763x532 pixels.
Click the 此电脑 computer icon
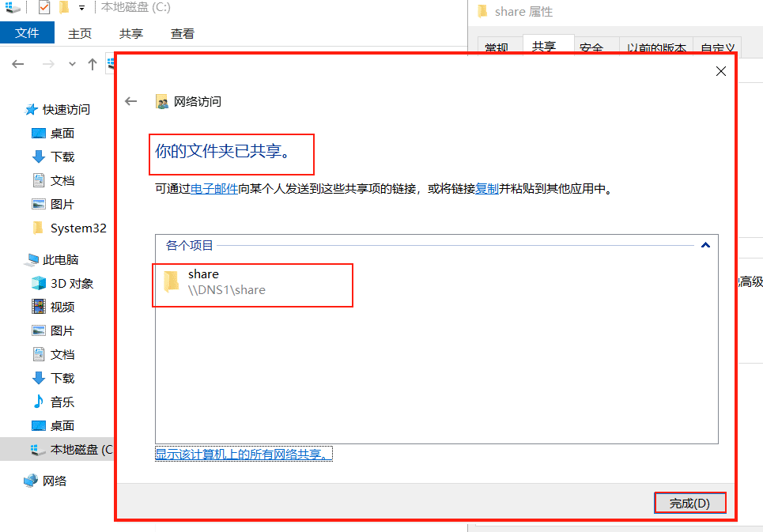coord(32,260)
